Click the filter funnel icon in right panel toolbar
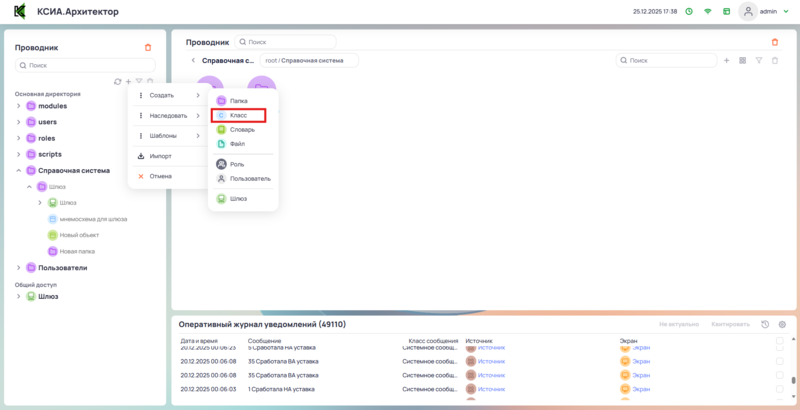Image resolution: width=800 pixels, height=410 pixels. pos(759,61)
